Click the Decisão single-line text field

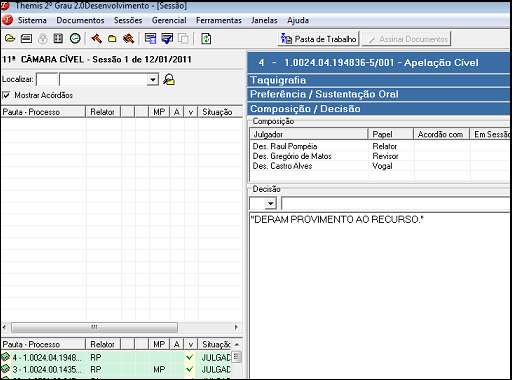tap(396, 203)
